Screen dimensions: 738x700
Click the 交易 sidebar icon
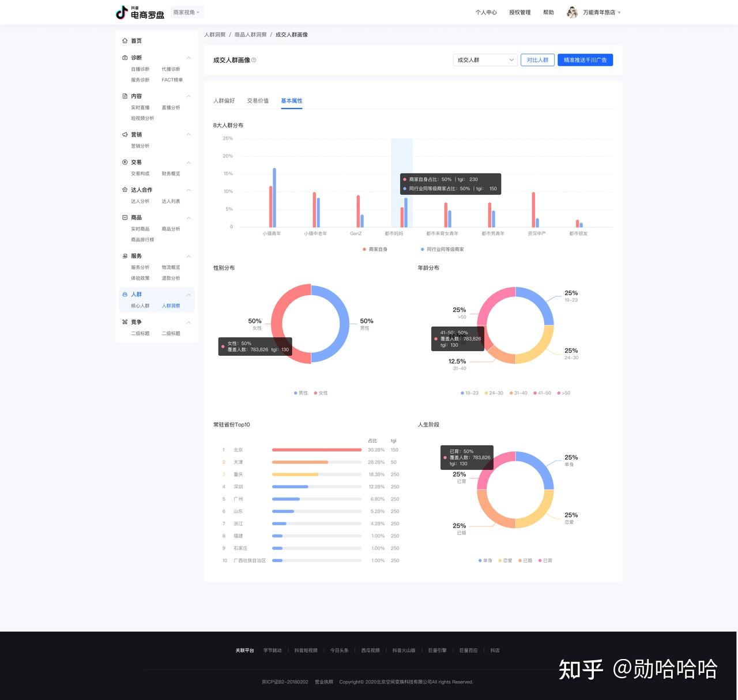click(x=125, y=162)
